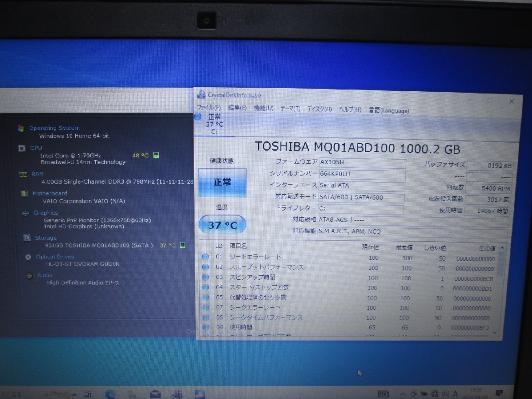
Task: Click the Motherboard icon in Speccy
Action: [x=24, y=193]
